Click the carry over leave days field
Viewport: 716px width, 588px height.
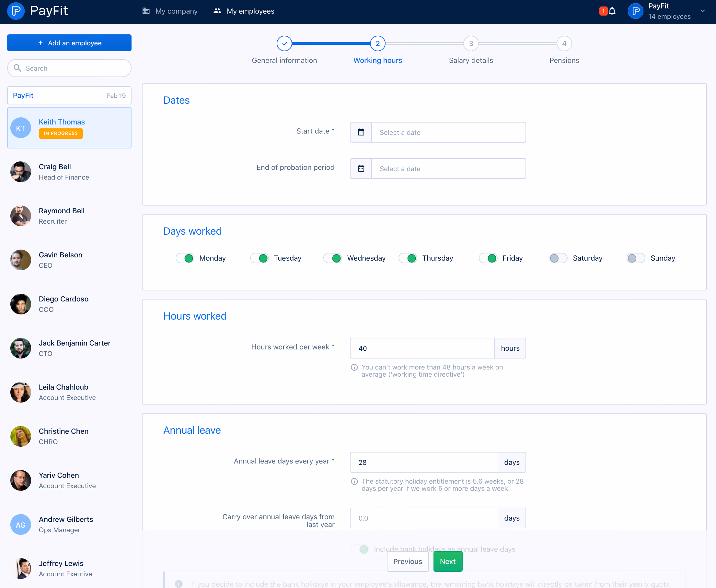424,518
